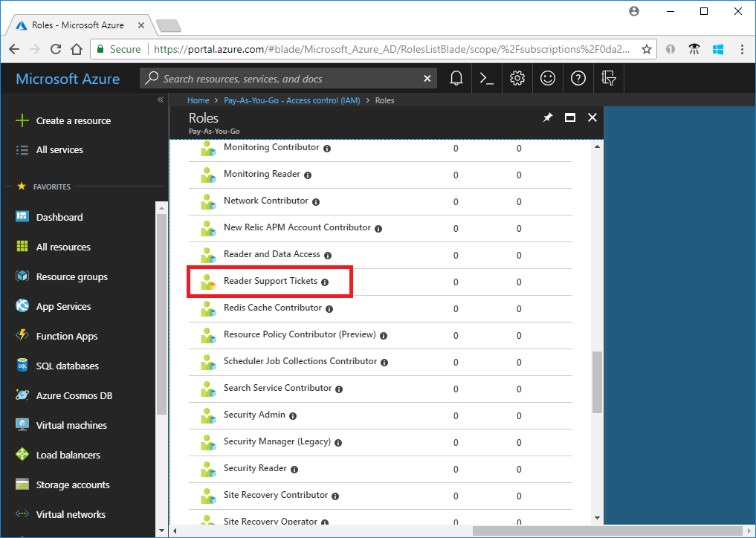The width and height of the screenshot is (756, 538).
Task: Open the portal settings gear
Action: (x=517, y=78)
